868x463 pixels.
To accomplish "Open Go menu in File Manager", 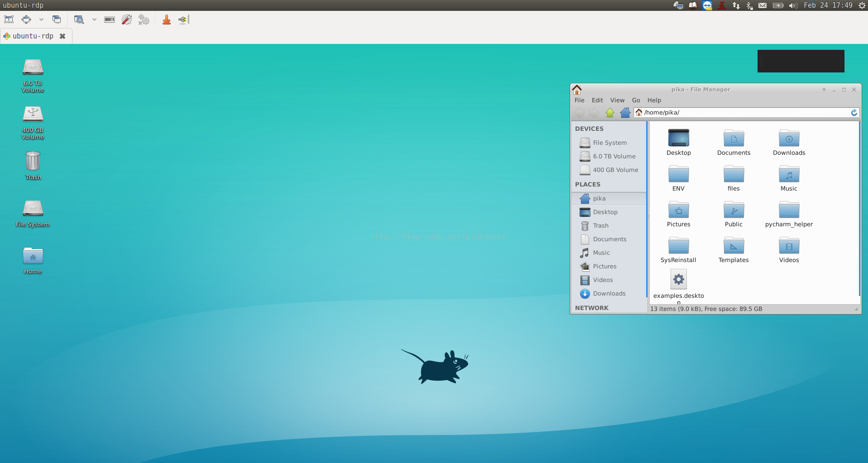I will pos(636,100).
